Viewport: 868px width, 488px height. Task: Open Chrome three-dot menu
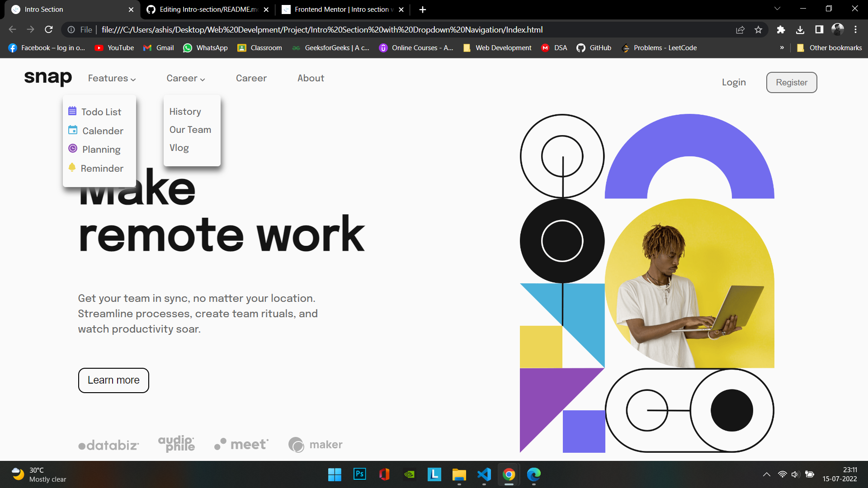tap(856, 30)
